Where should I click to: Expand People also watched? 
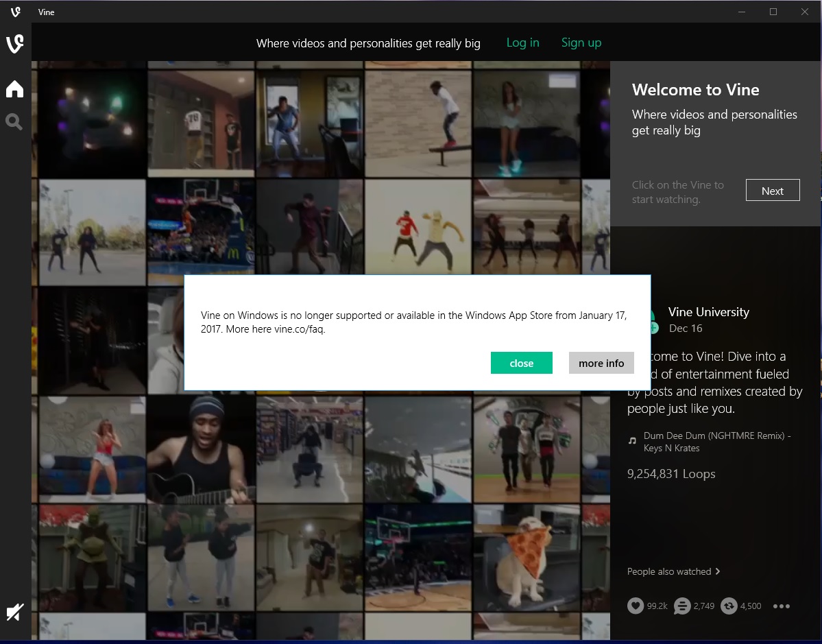click(674, 571)
